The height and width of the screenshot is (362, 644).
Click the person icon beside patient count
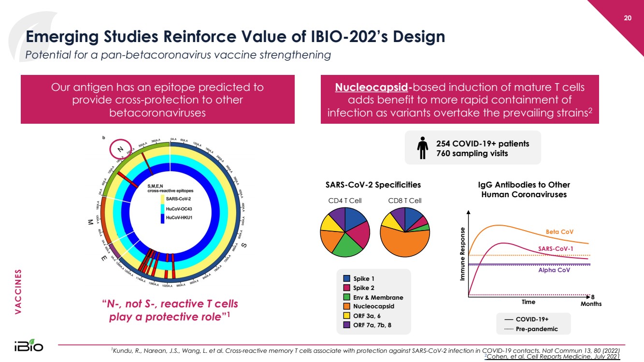[423, 148]
